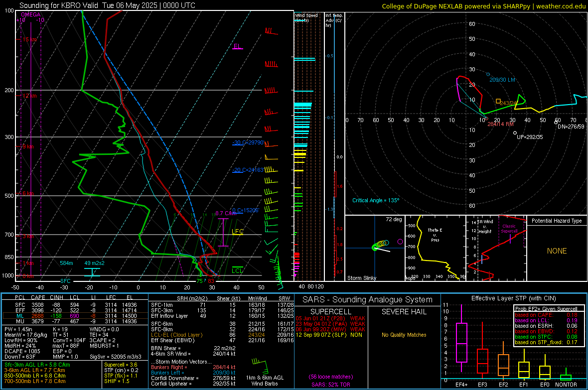The image size is (588, 390).
Task: Click the 15 km height label
Action: click(30, 39)
